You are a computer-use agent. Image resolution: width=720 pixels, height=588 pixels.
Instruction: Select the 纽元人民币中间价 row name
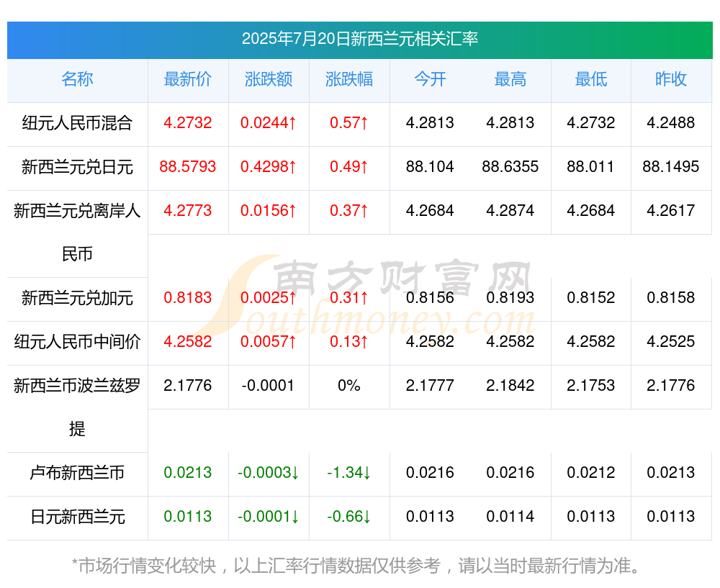coord(77,342)
